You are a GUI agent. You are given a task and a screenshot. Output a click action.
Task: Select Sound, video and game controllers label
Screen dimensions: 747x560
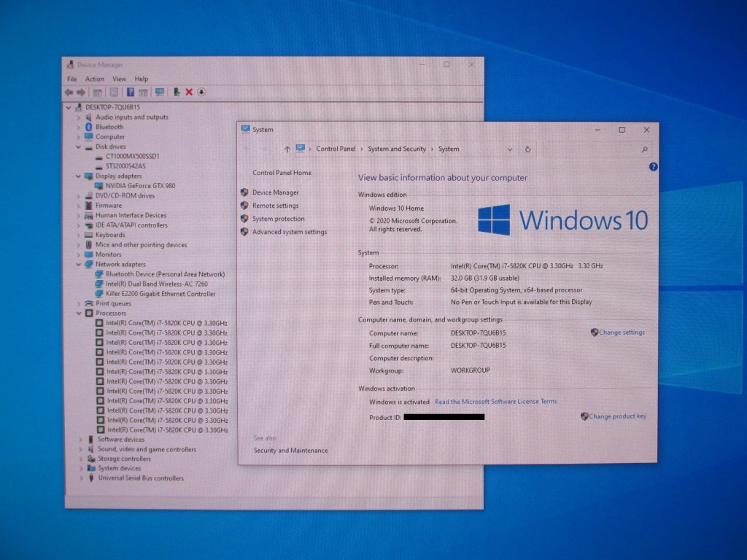pyautogui.click(x=147, y=449)
